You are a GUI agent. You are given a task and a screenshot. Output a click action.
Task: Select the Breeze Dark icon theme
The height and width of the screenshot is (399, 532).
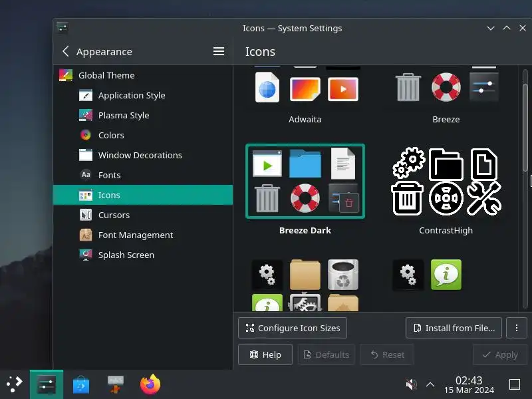pos(305,181)
